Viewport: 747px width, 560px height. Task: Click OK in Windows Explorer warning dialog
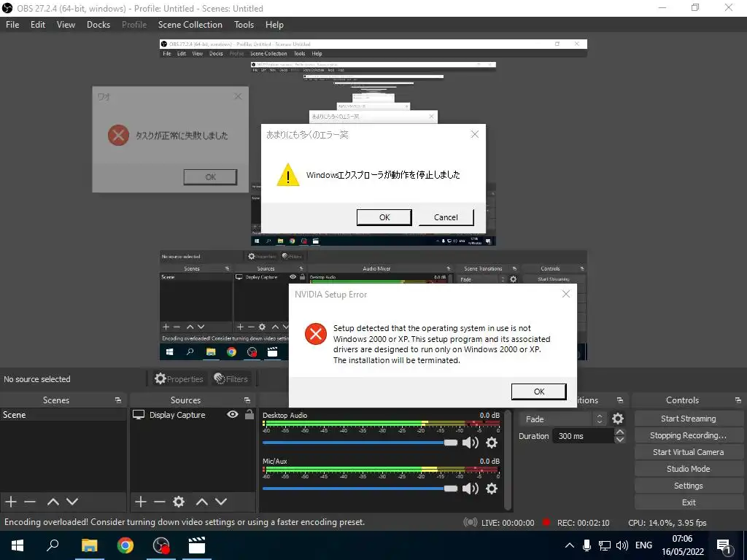384,217
